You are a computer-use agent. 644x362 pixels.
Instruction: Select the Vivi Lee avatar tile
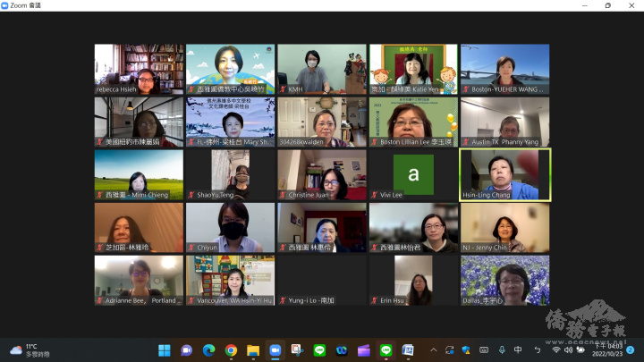coord(412,174)
